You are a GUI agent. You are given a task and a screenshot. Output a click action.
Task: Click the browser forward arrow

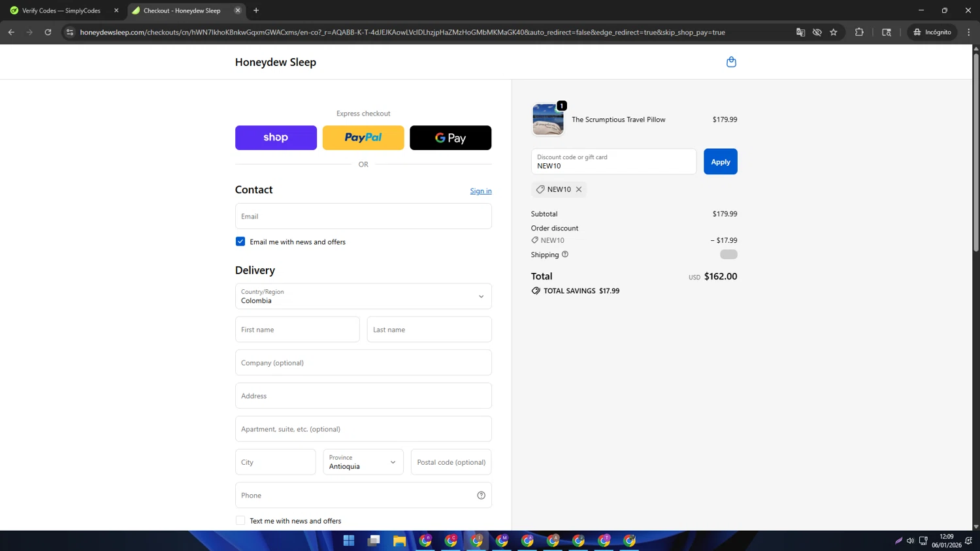[29, 32]
